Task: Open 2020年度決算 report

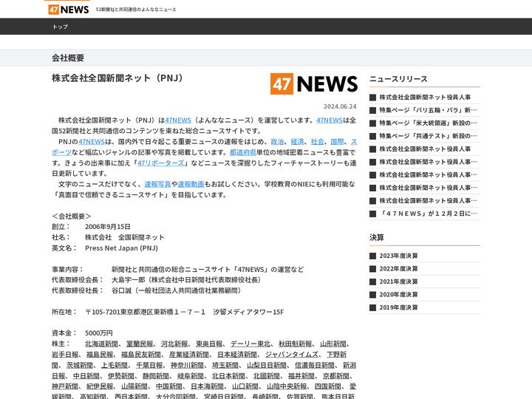Action: point(398,295)
